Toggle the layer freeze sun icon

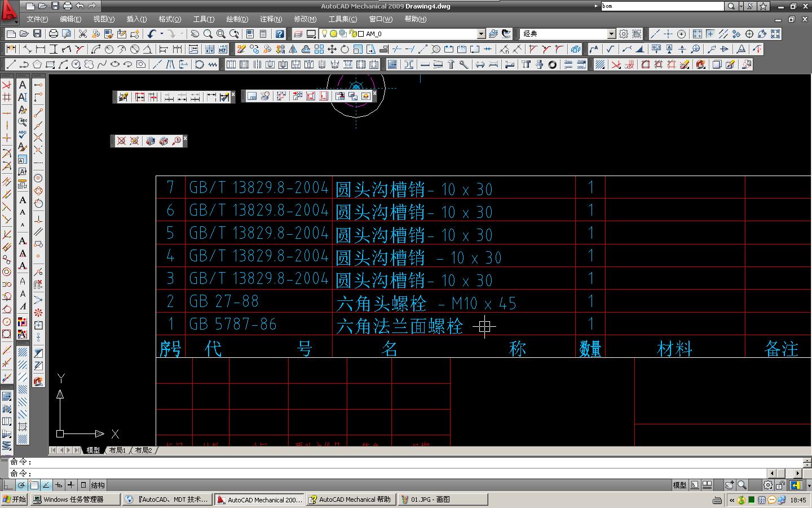pos(333,34)
